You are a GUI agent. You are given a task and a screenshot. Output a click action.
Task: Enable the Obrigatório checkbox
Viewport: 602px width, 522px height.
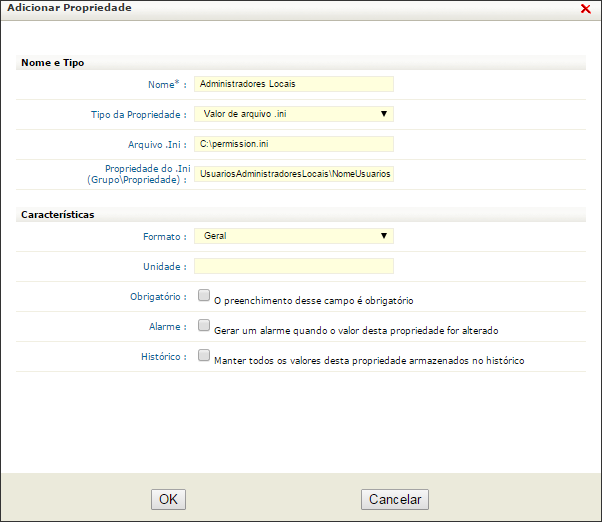pyautogui.click(x=204, y=295)
